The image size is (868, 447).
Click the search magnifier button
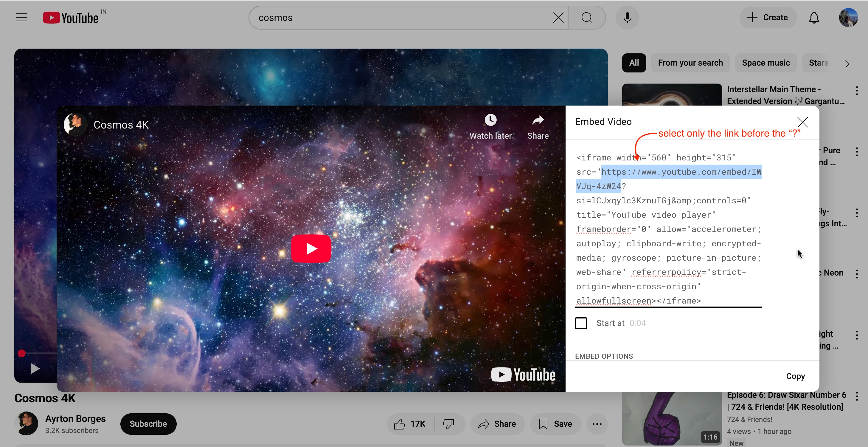coord(587,18)
